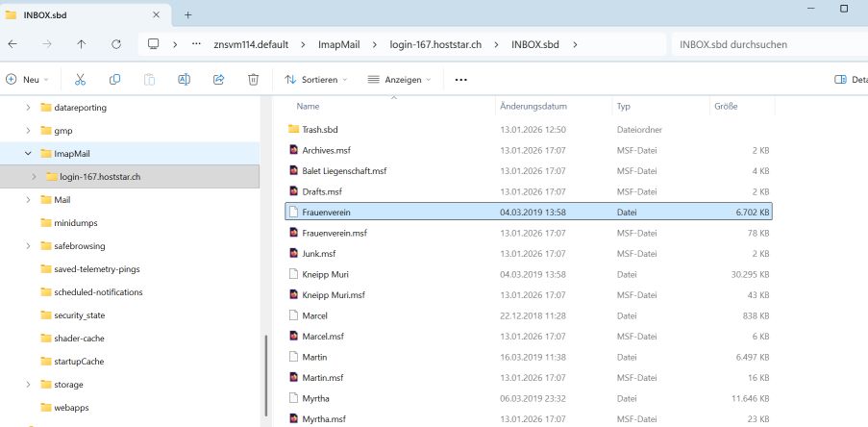Select the Trash.sbd folder
Screen dimensions: 868x427
pyautogui.click(x=319, y=129)
